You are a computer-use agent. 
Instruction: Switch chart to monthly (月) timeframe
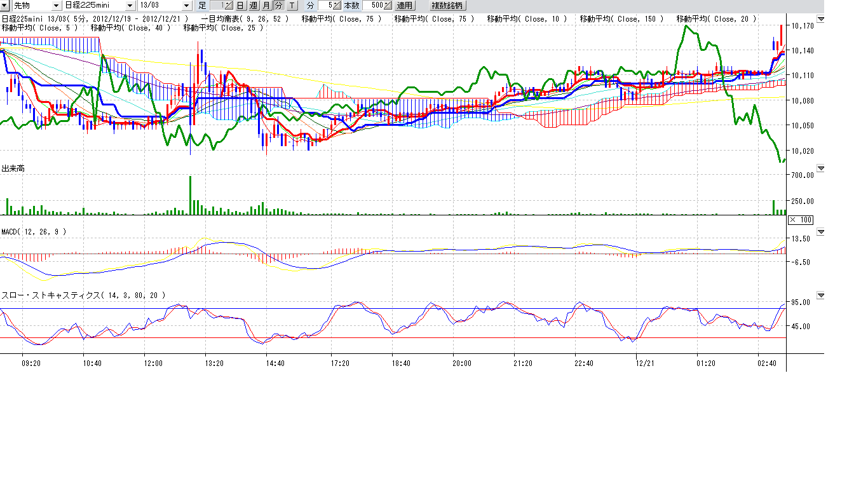tap(266, 6)
